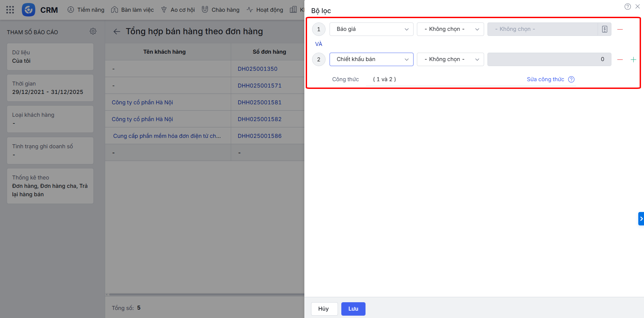This screenshot has height=318, width=644.
Task: Click the numeric value field in row 2
Action: tap(549, 59)
